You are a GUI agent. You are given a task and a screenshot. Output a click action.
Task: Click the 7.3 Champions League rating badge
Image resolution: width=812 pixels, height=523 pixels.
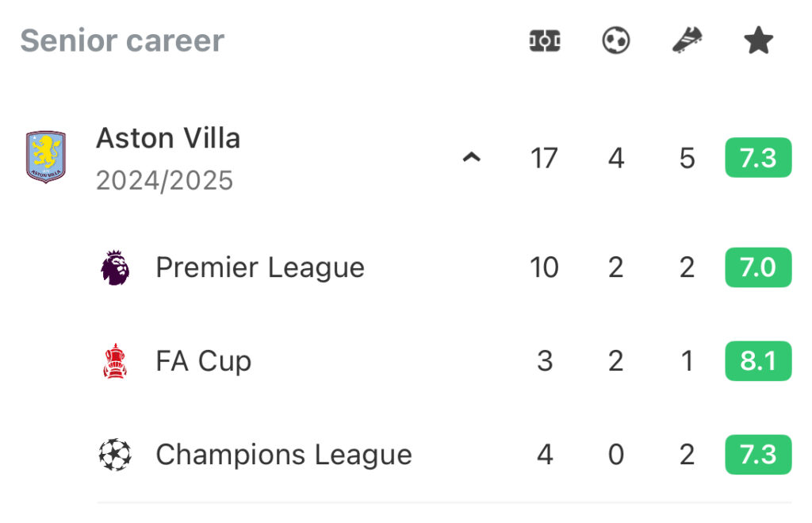[758, 455]
